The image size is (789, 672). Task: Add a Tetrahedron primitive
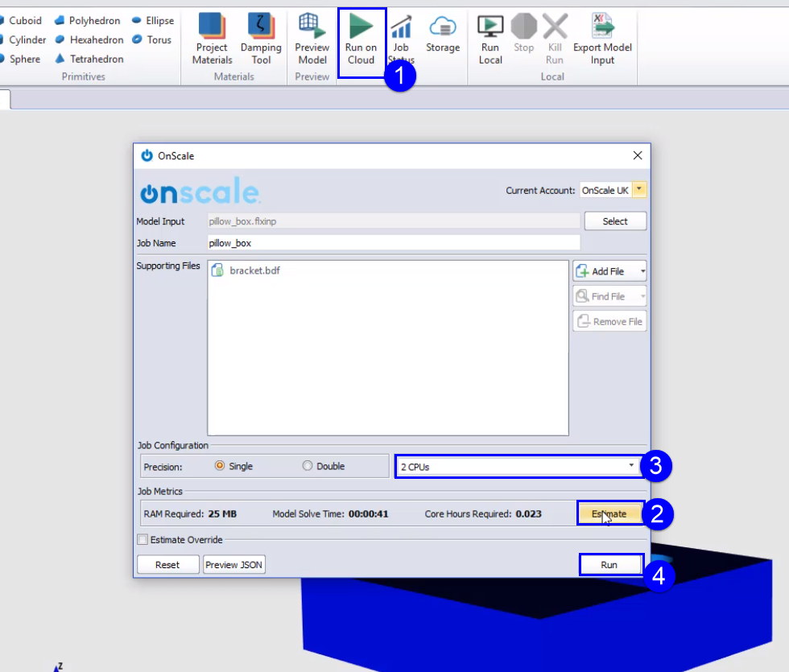(x=89, y=59)
